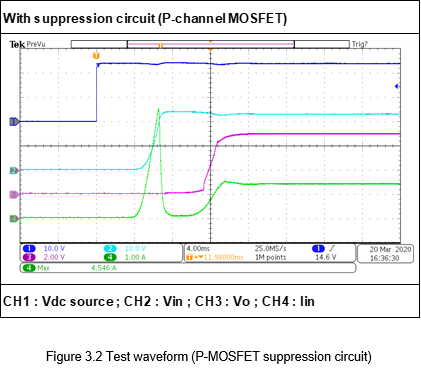The width and height of the screenshot is (421, 372).
Task: Click the orange trigger position marker above blue waveform
Action: pos(96,55)
